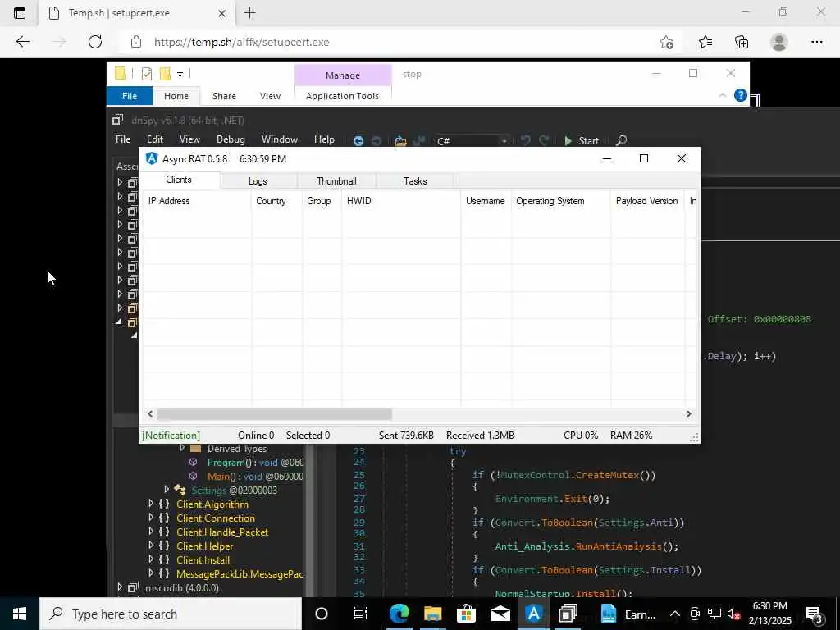Refresh the temp.sh browser page
The height and width of the screenshot is (630, 840).
(95, 42)
